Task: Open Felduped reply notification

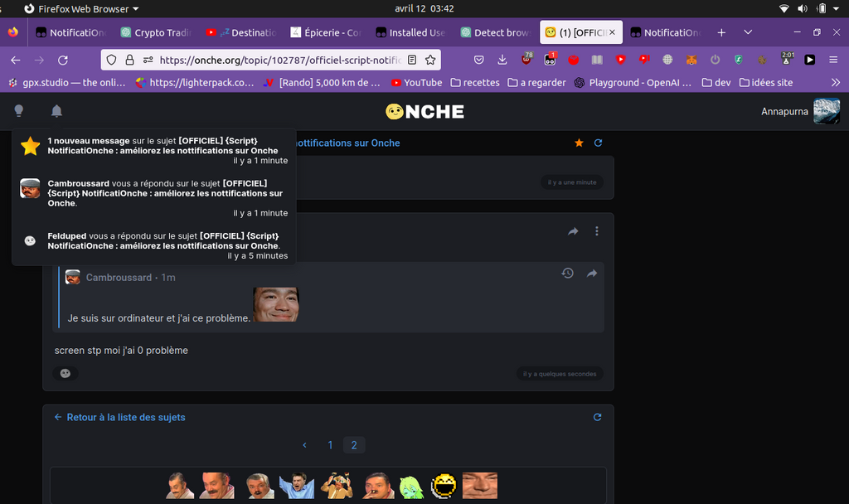Action: (x=153, y=245)
